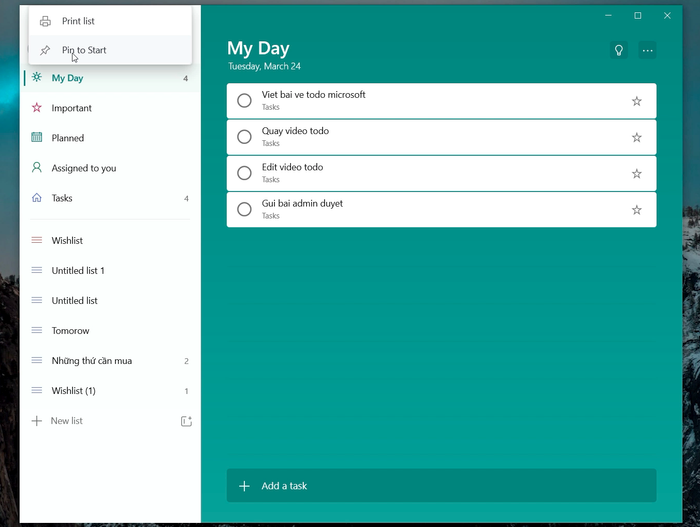This screenshot has width=700, height=527.
Task: Star the Viet bai ve todo microsoft task
Action: [x=637, y=101]
